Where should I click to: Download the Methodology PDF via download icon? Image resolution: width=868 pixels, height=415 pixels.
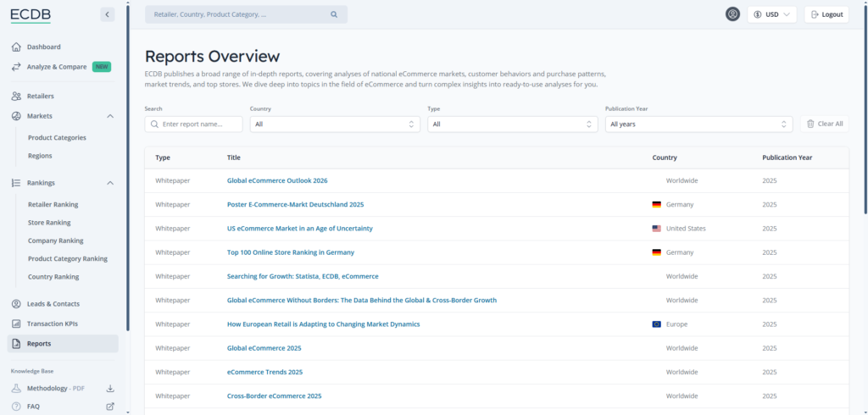109,389
